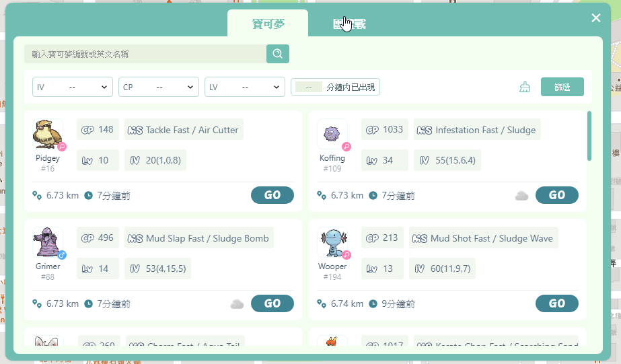Click the clock icon on Wooper card

373,304
